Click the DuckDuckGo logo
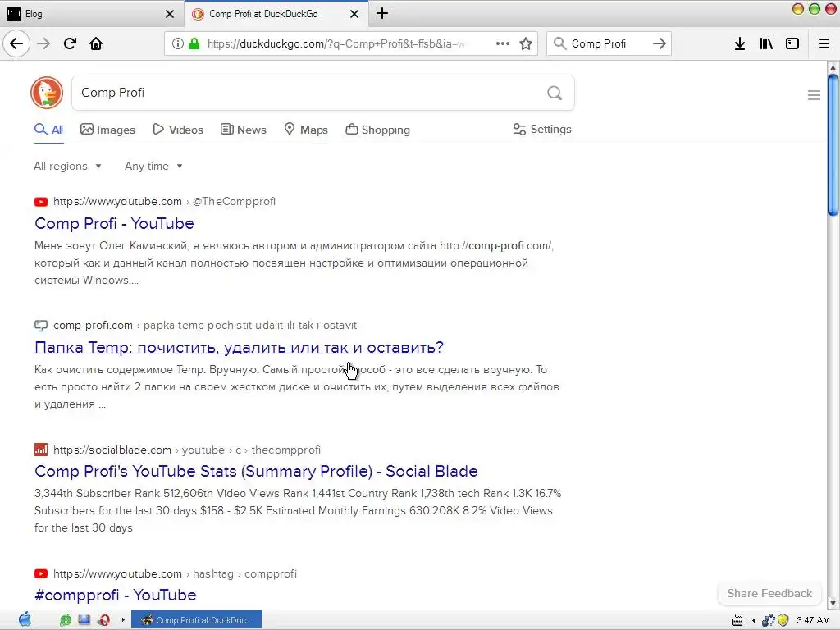The width and height of the screenshot is (840, 630). [47, 93]
